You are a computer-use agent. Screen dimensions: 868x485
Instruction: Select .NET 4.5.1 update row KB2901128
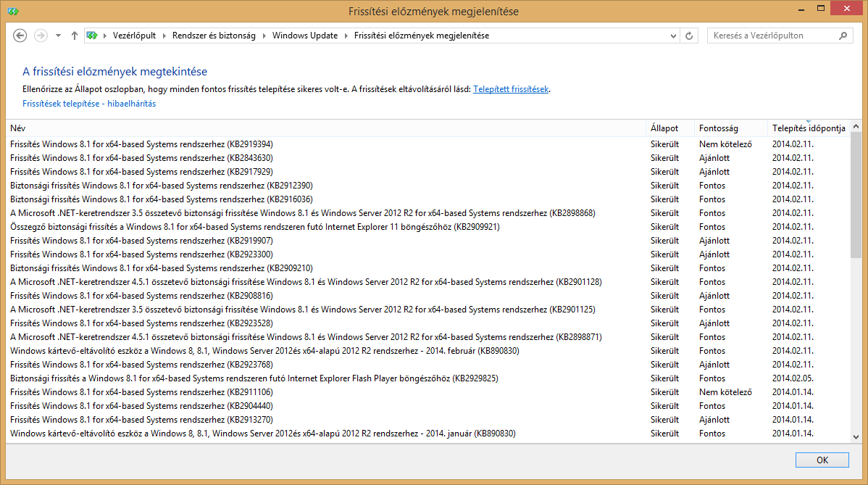427,282
